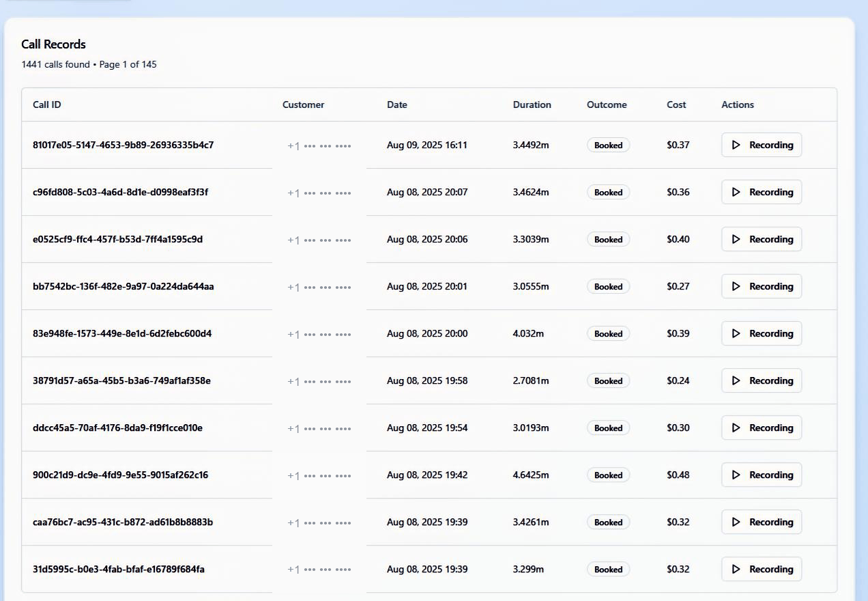Click the cost value $0.24
Viewport: 868px width, 601px height.
coord(678,380)
